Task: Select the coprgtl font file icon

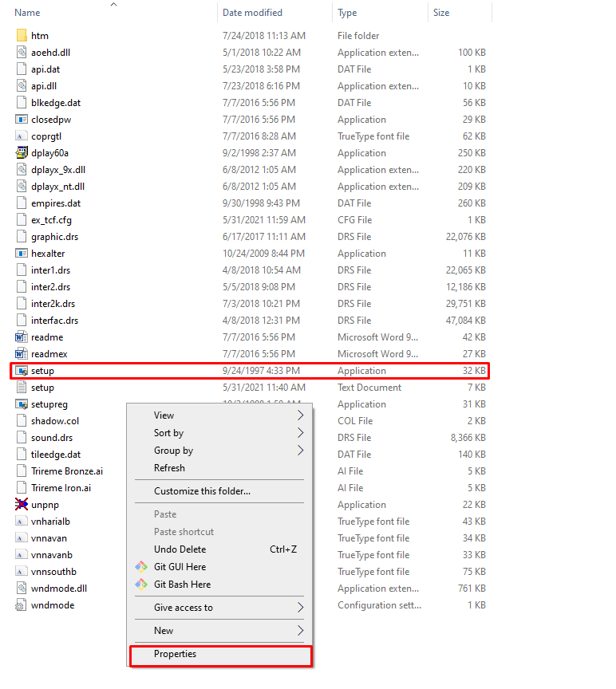Action: click(22, 136)
